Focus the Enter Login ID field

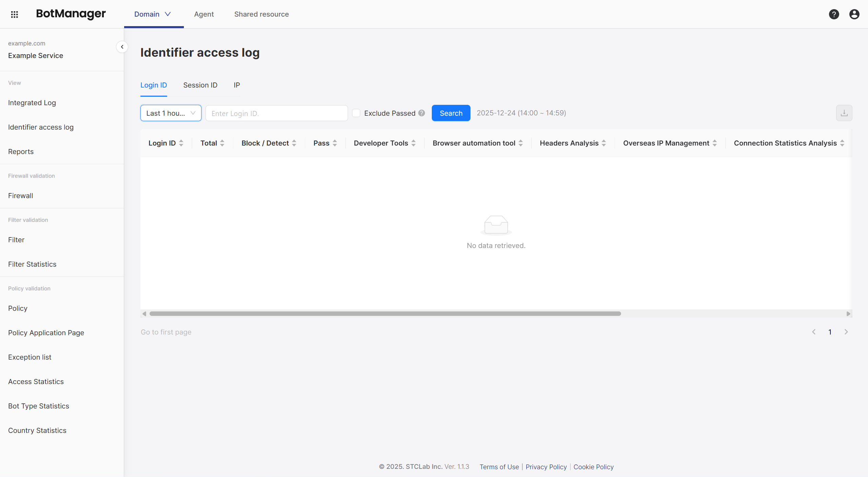[x=276, y=113]
